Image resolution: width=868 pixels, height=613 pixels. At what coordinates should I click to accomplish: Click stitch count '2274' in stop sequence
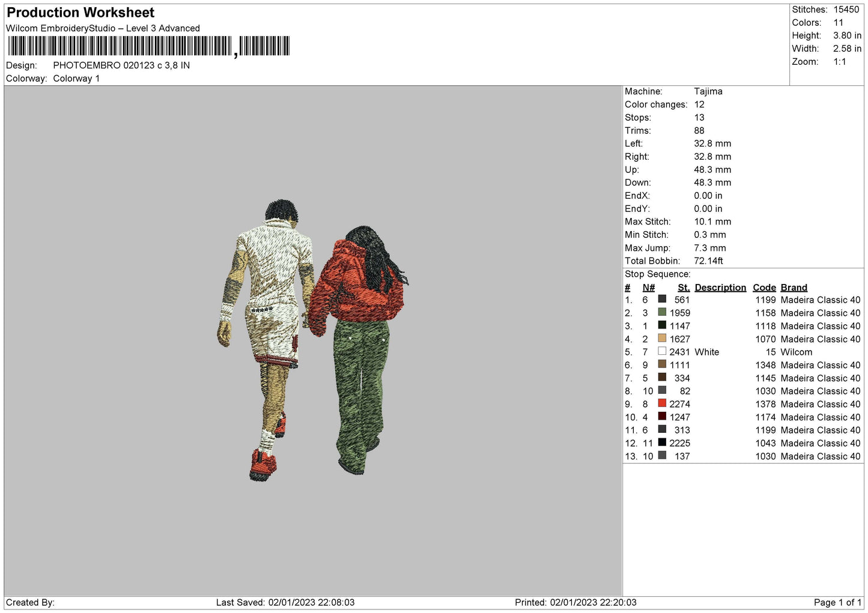[x=680, y=404]
